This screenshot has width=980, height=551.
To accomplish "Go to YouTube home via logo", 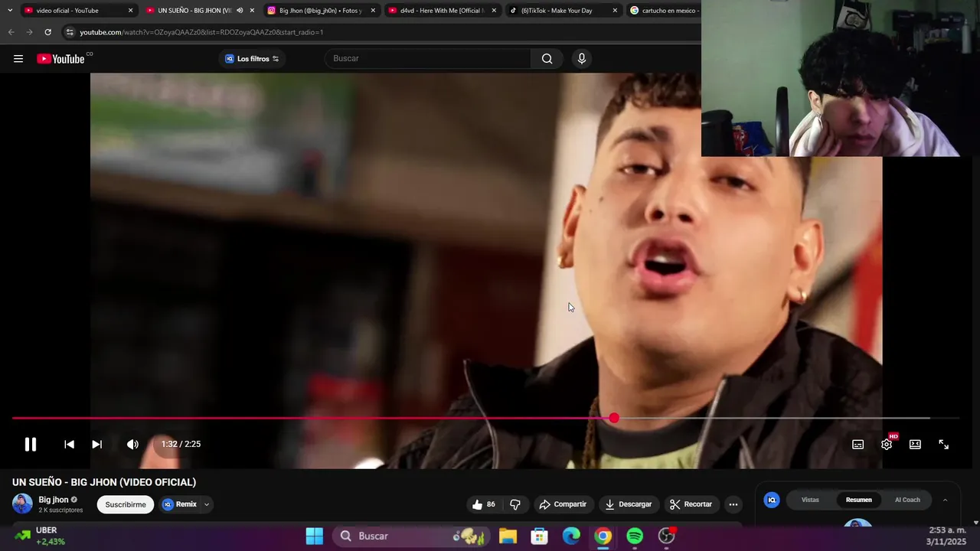I will point(60,59).
